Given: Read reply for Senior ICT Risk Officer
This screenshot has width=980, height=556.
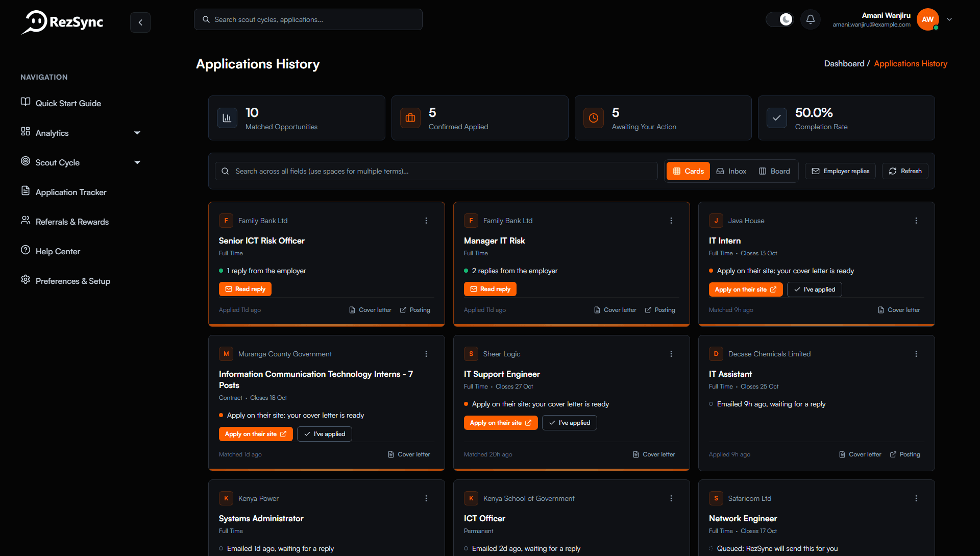Looking at the screenshot, I should point(245,289).
